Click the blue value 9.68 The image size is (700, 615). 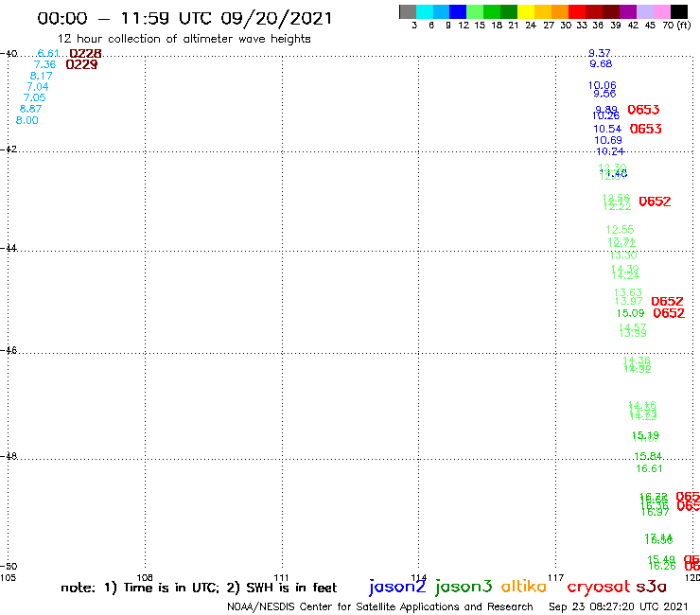point(601,64)
